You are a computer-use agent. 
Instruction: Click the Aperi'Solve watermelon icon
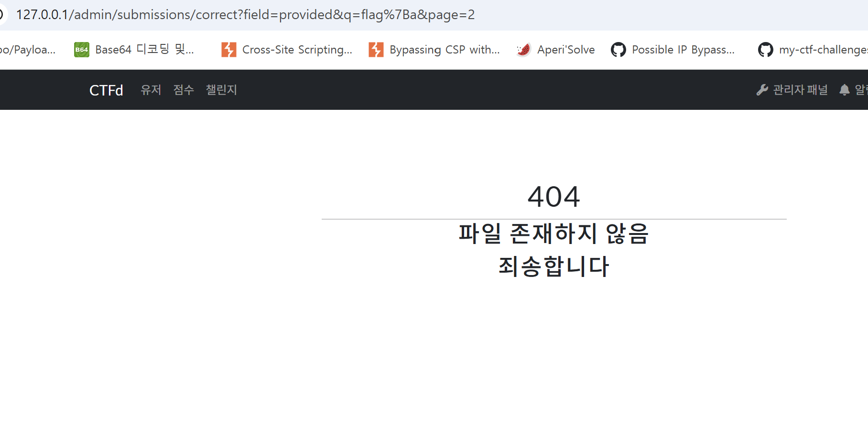point(524,50)
